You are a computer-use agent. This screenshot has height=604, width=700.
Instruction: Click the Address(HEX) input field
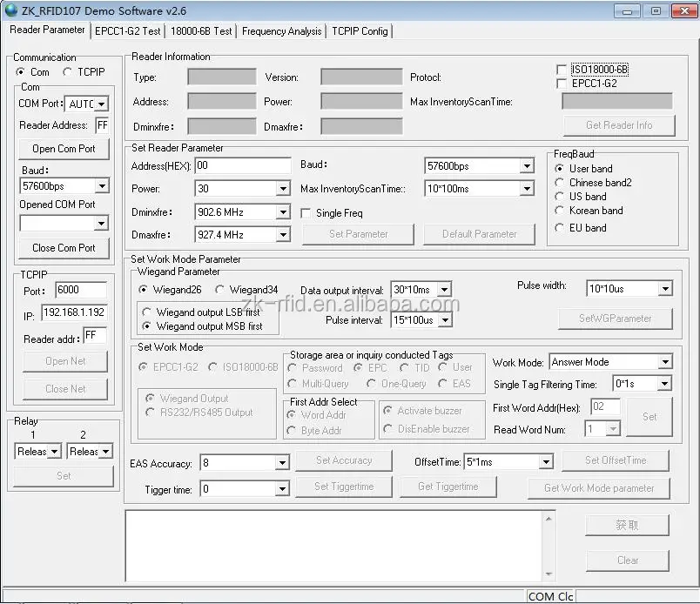coord(242,165)
